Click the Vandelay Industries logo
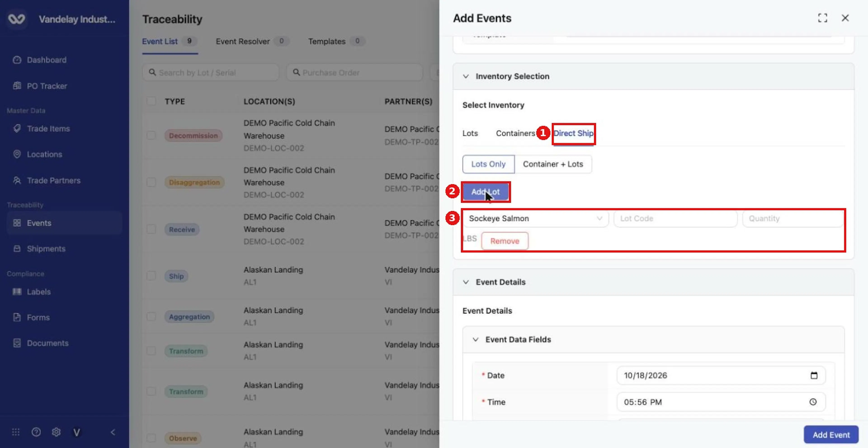 tap(17, 19)
